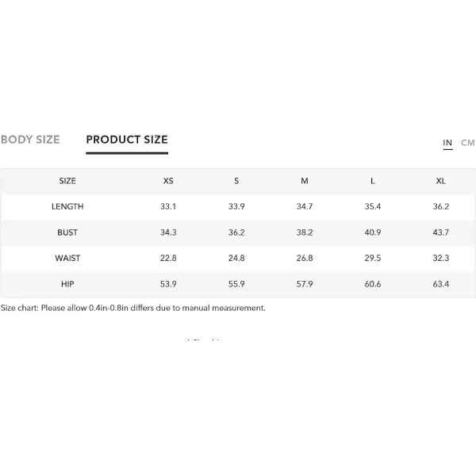The width and height of the screenshot is (476, 476).
Task: Click the SIZE column header
Action: pyautogui.click(x=67, y=181)
